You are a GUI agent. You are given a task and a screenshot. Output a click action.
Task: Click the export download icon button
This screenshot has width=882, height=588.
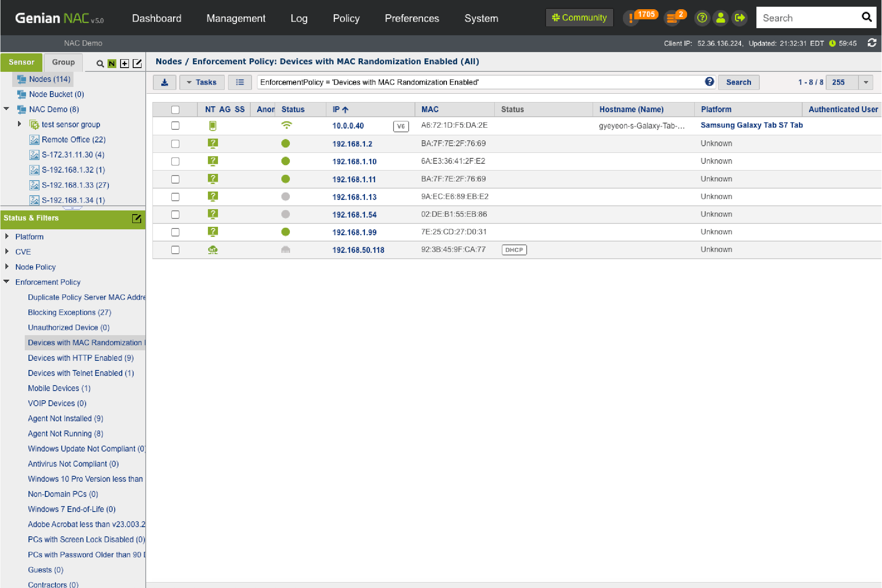pos(164,82)
